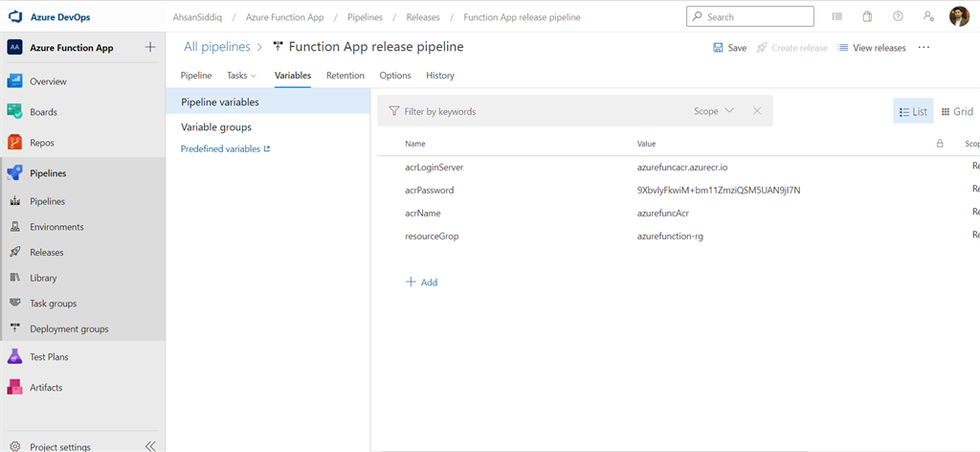Open the Boards sidebar icon
Viewport: 980px width, 452px height.
tap(15, 112)
